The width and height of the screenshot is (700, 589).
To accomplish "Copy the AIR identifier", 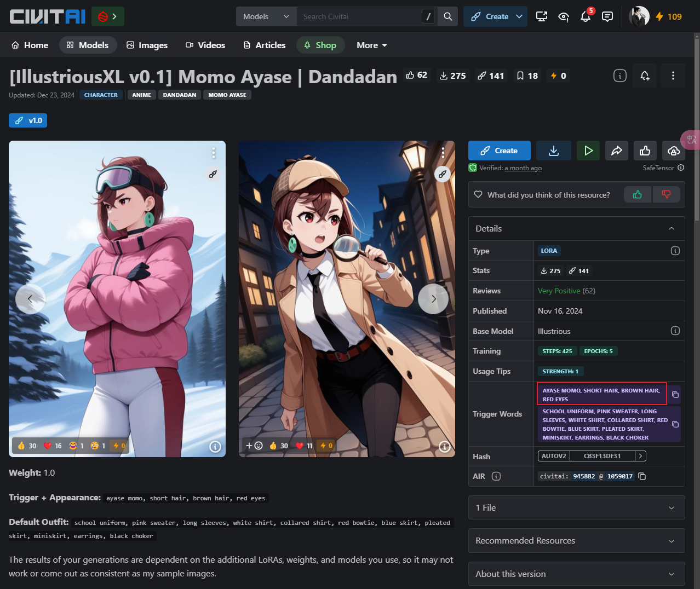I will coord(642,476).
